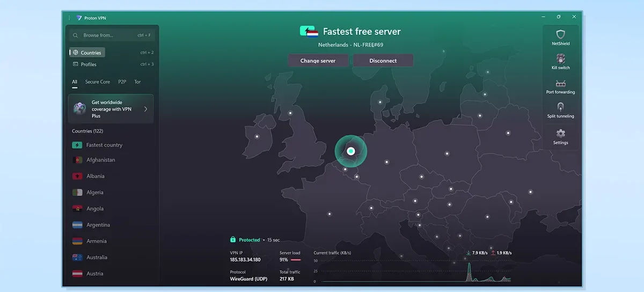Select the Secure Core filter tab
The width and height of the screenshot is (644, 292).
point(97,82)
